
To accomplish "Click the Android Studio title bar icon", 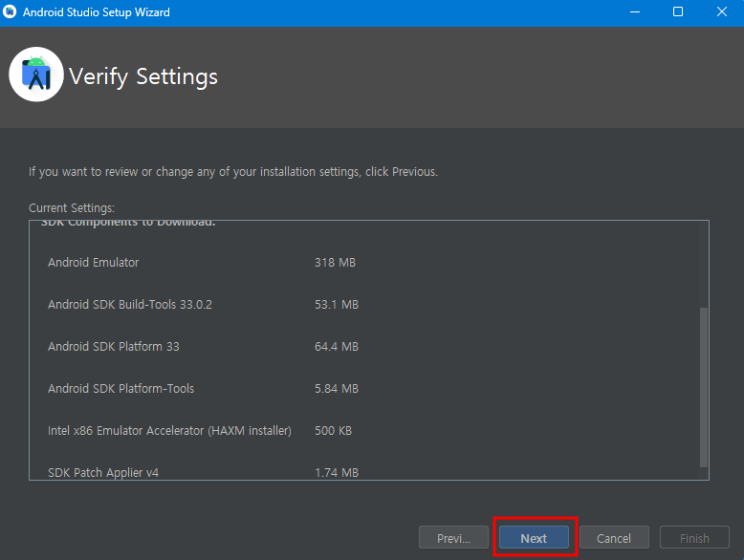I will pyautogui.click(x=10, y=11).
